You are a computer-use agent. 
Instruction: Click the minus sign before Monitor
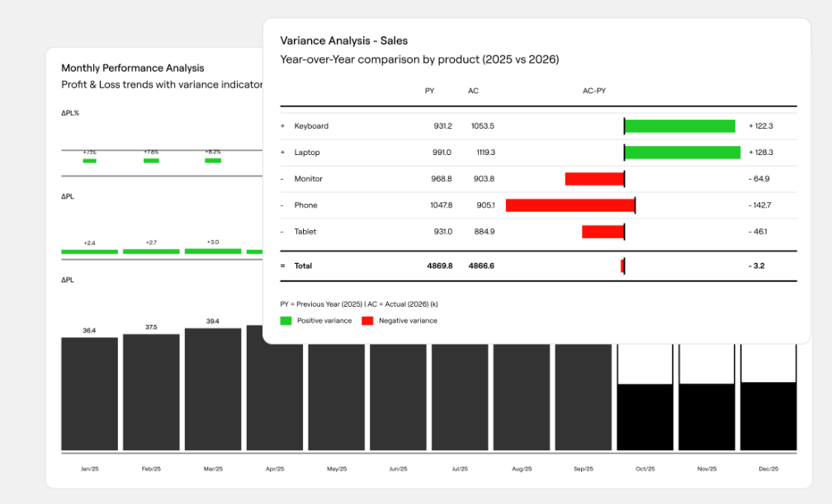pyautogui.click(x=281, y=179)
